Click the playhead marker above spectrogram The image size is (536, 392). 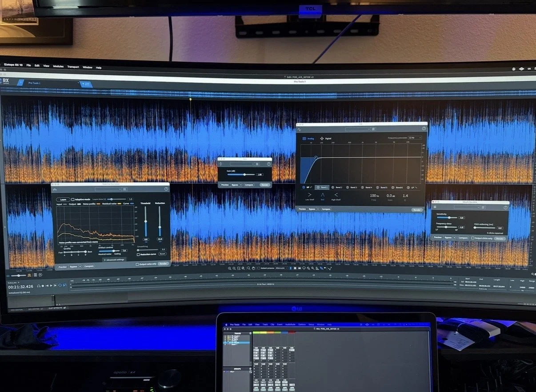pos(191,99)
